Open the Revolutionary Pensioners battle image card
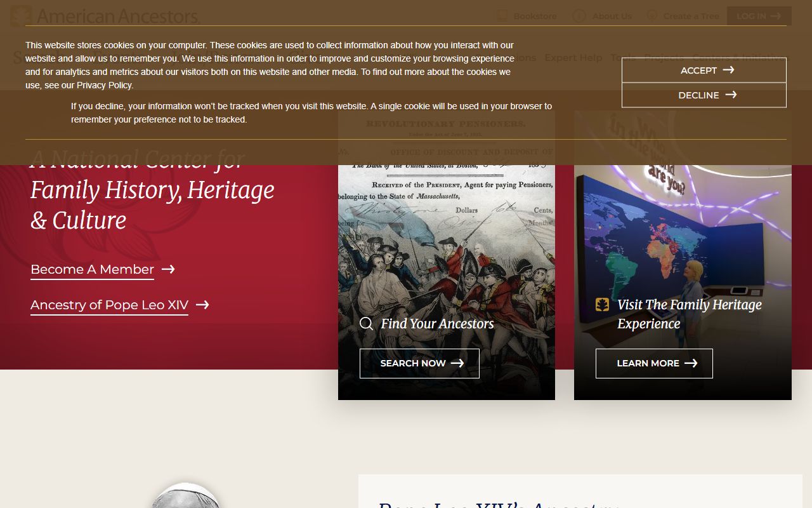This screenshot has height=508, width=812. tap(447, 255)
